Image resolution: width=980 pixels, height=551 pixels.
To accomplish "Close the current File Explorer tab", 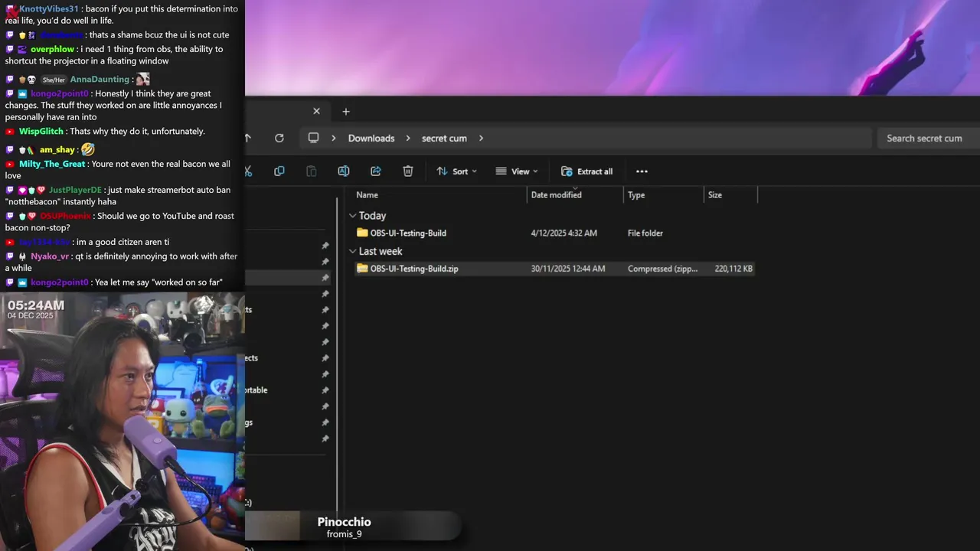I will 316,111.
